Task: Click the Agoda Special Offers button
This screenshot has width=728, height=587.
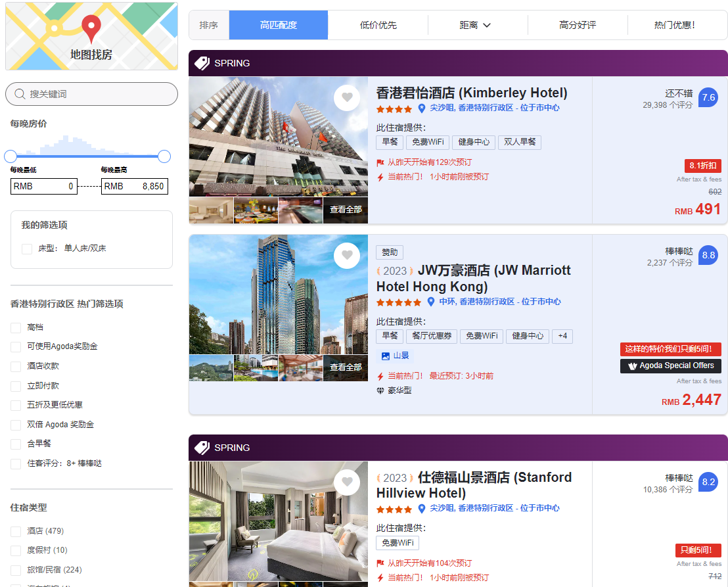Action: tap(670, 365)
